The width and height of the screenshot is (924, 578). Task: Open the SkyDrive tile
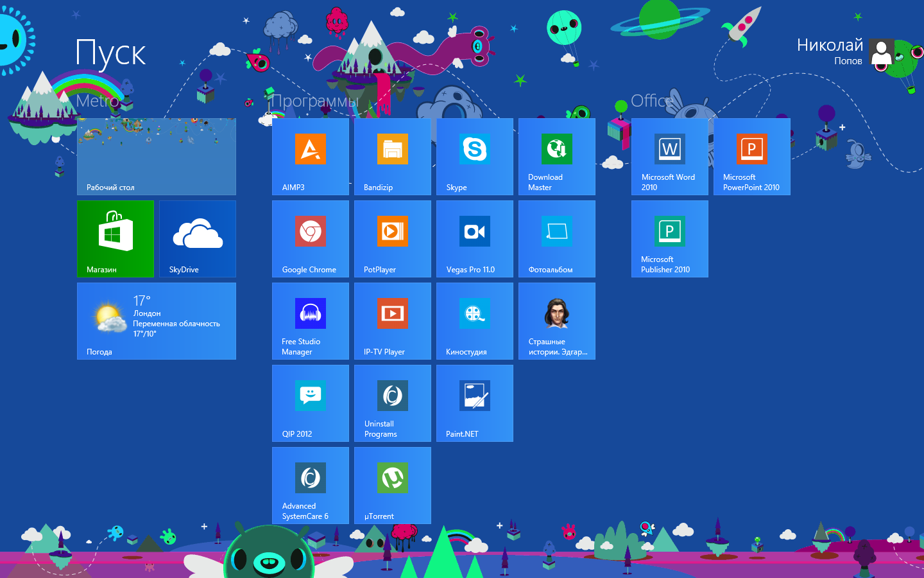pyautogui.click(x=198, y=239)
